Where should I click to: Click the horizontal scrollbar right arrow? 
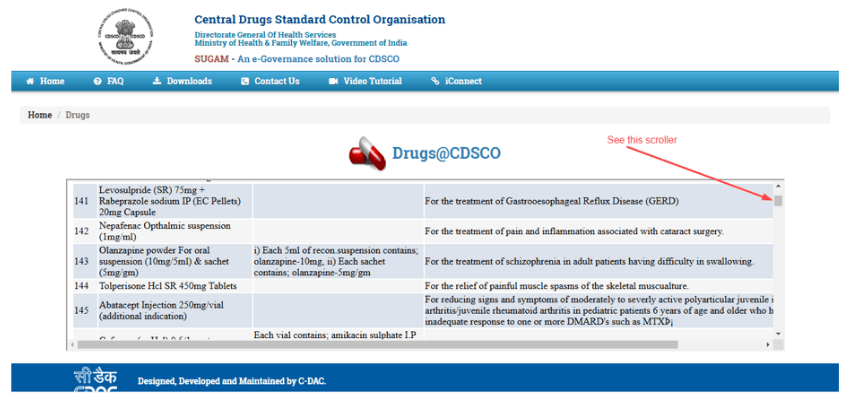(x=768, y=345)
